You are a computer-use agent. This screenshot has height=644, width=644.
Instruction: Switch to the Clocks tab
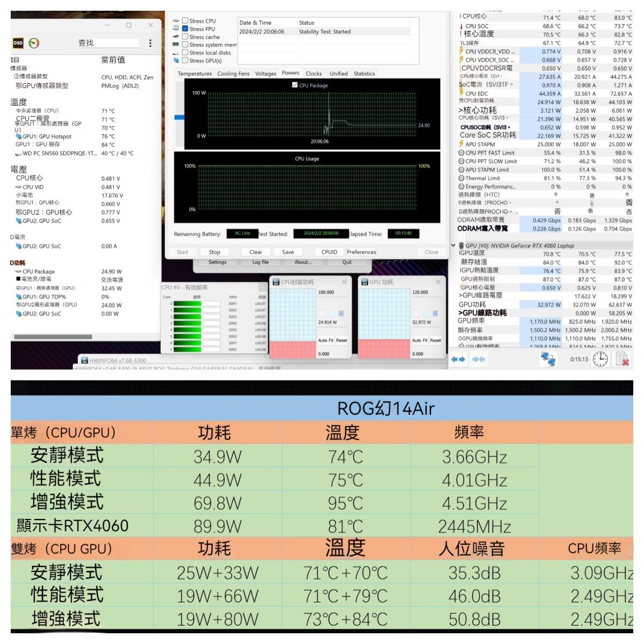click(x=313, y=74)
